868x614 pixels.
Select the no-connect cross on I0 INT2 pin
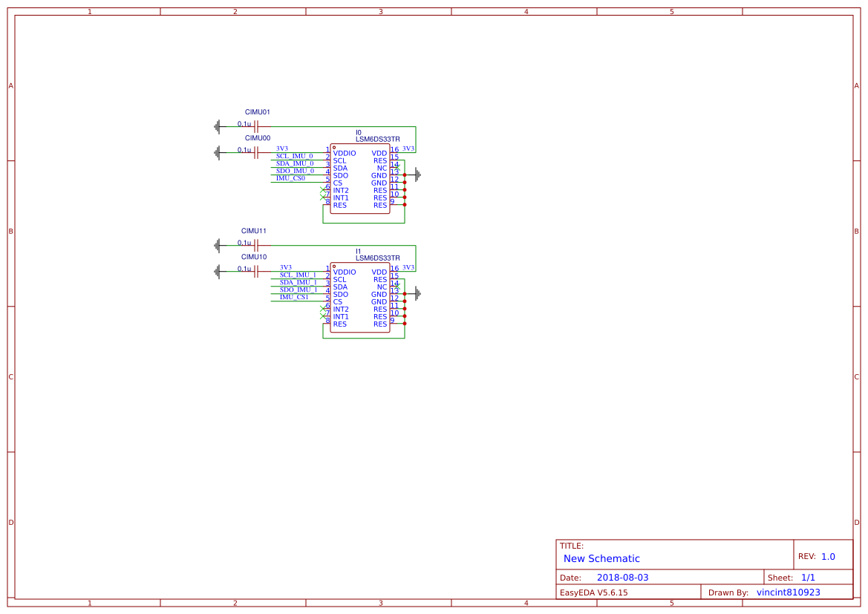[322, 189]
